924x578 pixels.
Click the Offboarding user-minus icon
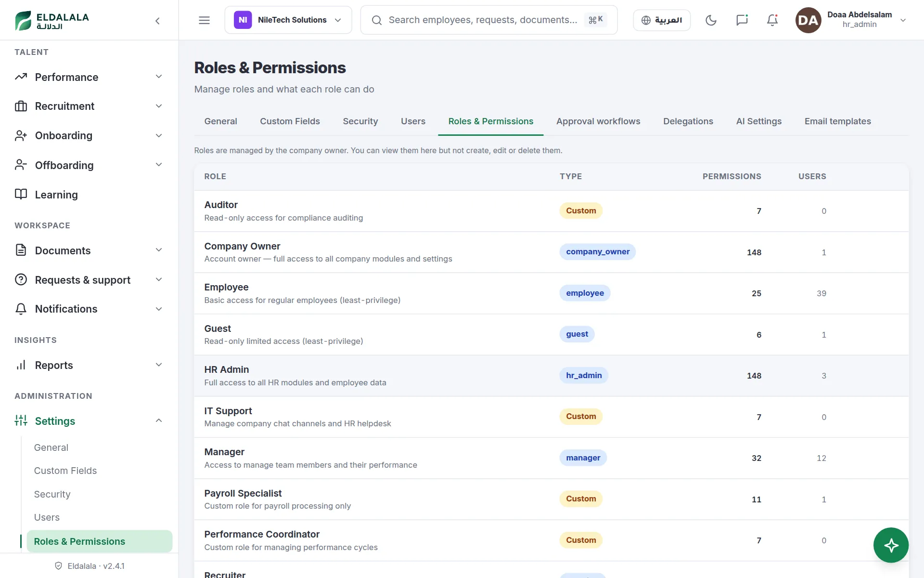pos(21,165)
